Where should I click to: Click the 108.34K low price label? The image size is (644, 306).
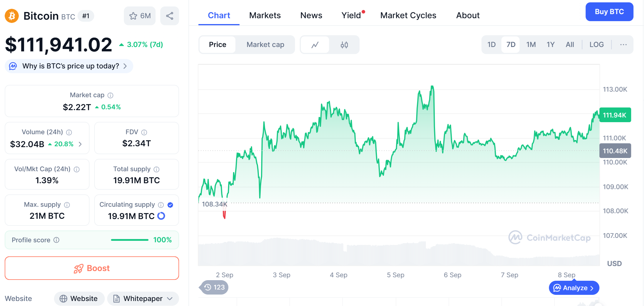215,204
